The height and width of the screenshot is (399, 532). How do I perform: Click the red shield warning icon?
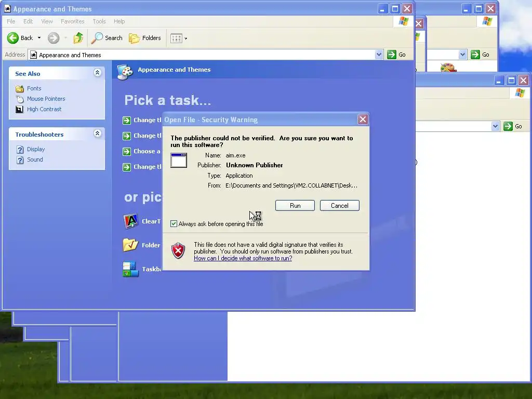pyautogui.click(x=178, y=251)
